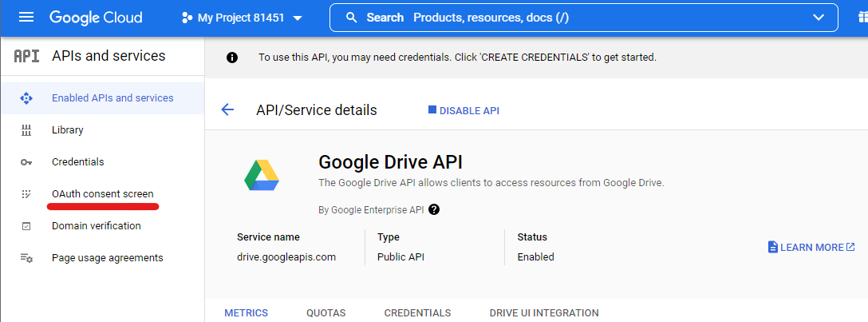
Task: Click the Domain verification checkbox icon
Action: (26, 226)
